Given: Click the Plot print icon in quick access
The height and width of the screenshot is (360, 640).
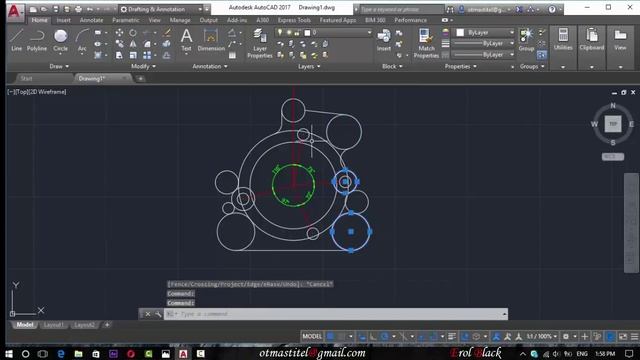Looking at the screenshot, I should coord(78,9).
